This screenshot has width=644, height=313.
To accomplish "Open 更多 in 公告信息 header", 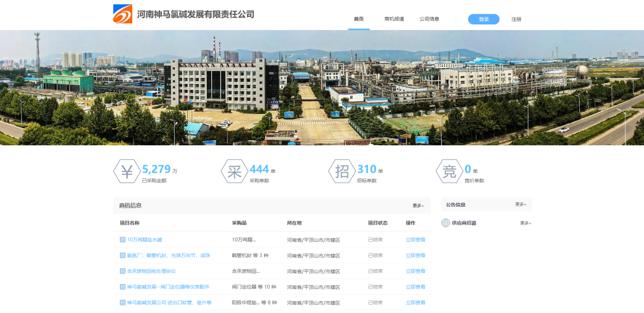I will [x=521, y=204].
